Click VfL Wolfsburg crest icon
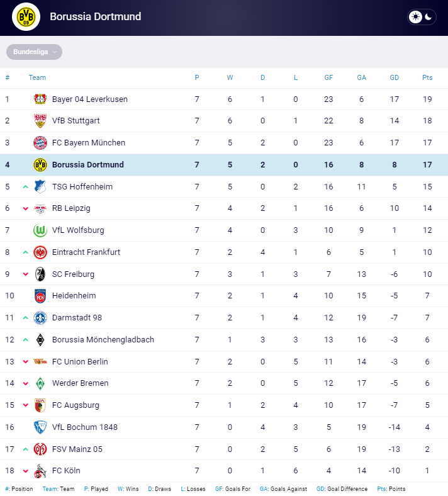Viewport: 448px width, 496px height. [40, 230]
